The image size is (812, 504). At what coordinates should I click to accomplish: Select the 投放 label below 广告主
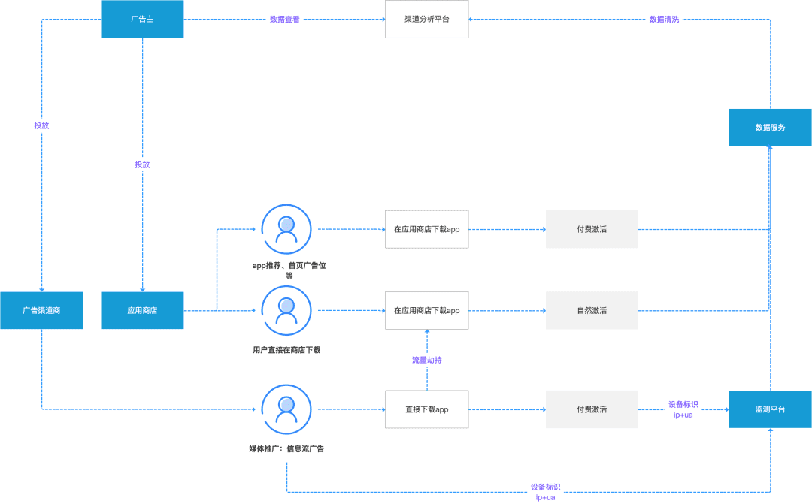142,164
